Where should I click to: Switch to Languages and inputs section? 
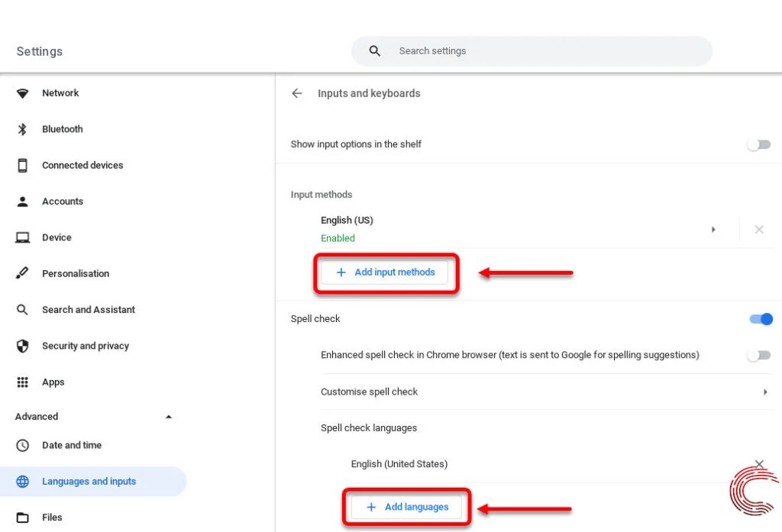coord(89,481)
